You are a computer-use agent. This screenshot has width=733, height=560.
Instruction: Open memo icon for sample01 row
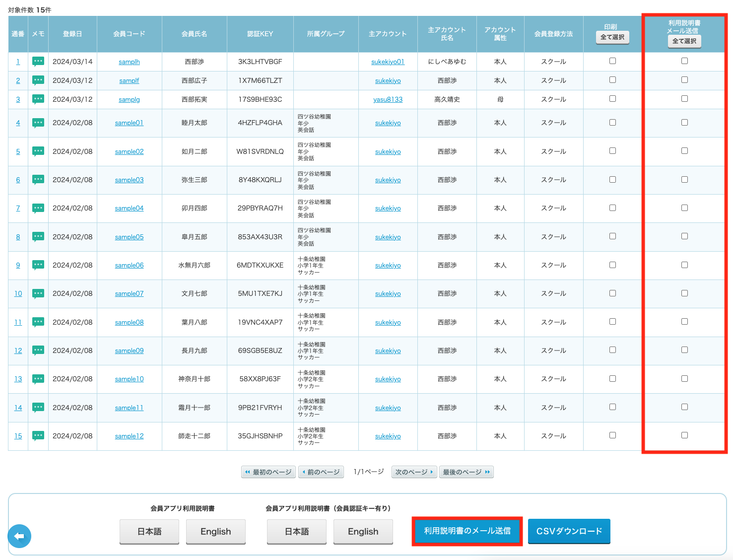pyautogui.click(x=38, y=123)
